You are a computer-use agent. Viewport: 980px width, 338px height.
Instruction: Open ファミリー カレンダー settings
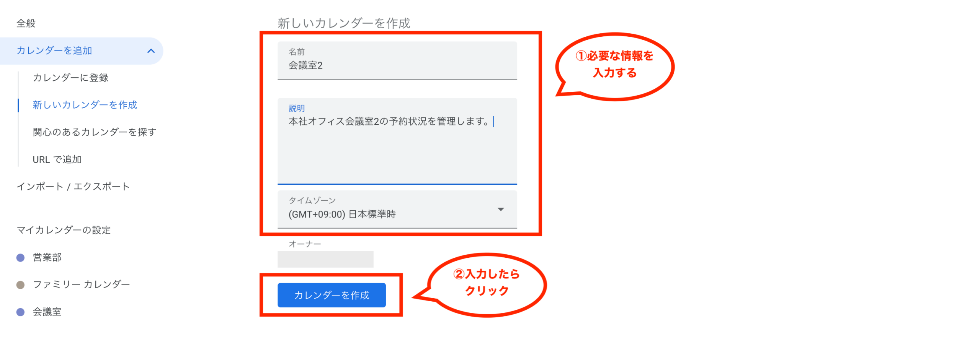pos(81,284)
